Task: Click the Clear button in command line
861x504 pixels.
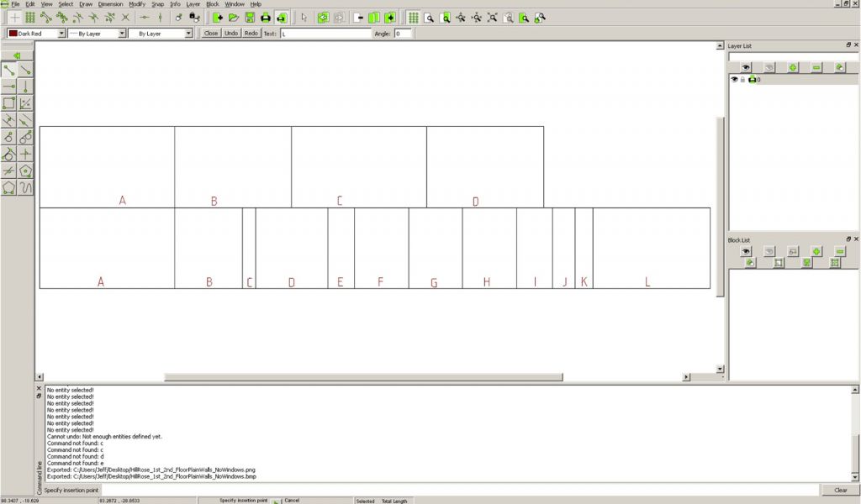Action: pyautogui.click(x=840, y=490)
